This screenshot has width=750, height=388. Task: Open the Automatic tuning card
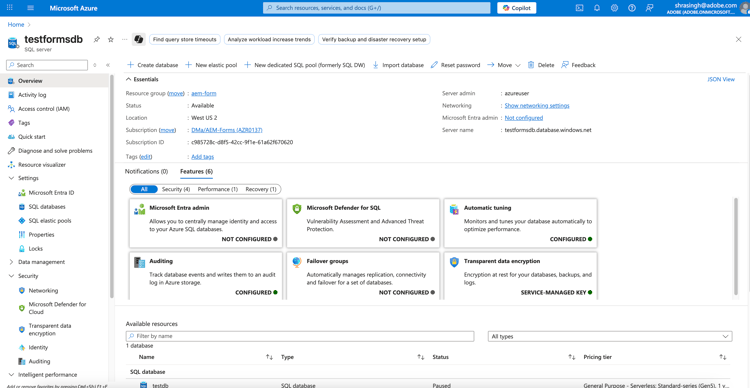coord(520,223)
